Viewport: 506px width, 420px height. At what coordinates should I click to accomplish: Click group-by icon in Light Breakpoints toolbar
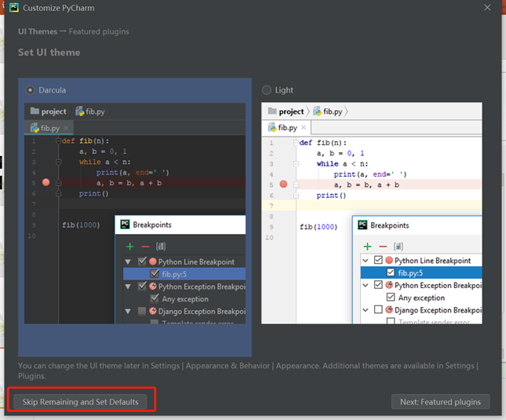[x=399, y=247]
